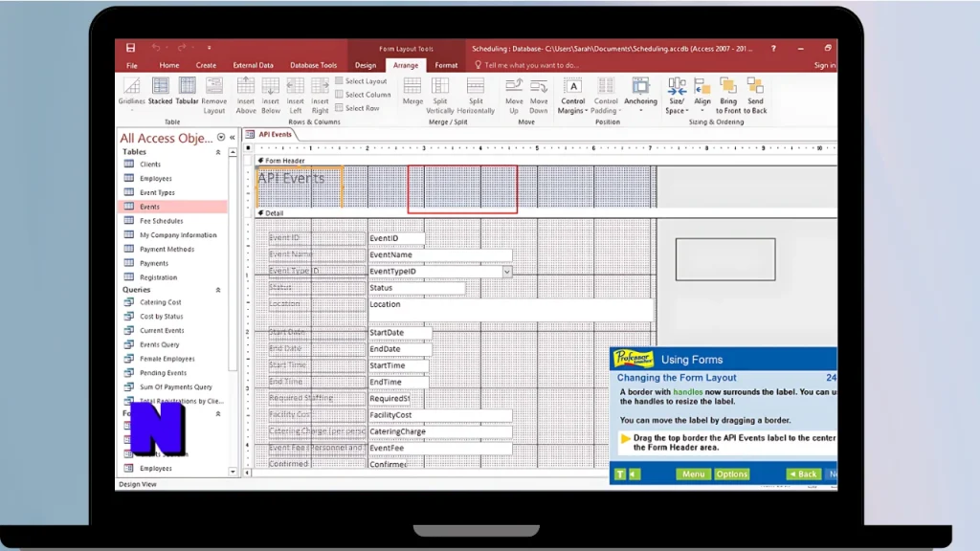Switch to Database Tools tab
Screen dimensions: 980x551
click(x=313, y=65)
